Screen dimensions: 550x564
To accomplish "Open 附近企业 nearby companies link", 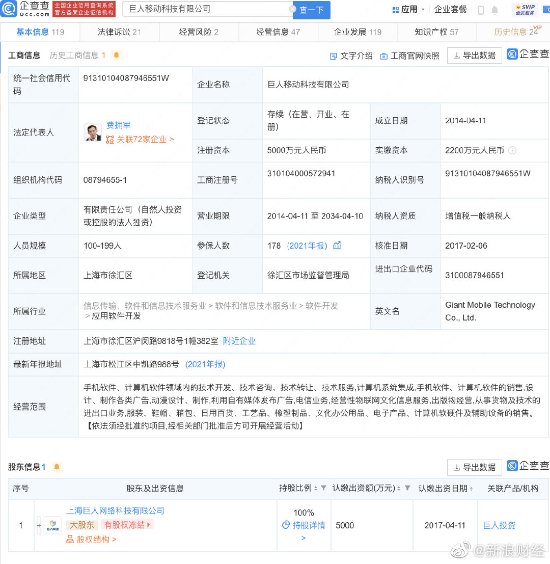I will 239,341.
